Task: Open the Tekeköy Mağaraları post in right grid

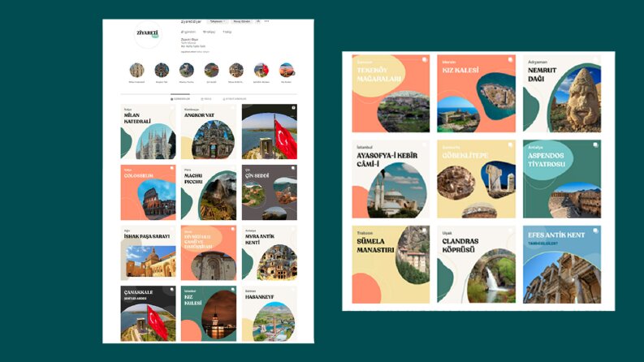Action: (x=391, y=93)
